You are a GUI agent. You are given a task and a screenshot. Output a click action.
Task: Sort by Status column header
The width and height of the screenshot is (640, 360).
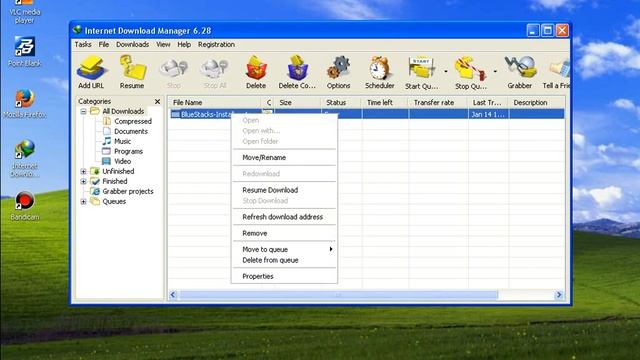341,102
